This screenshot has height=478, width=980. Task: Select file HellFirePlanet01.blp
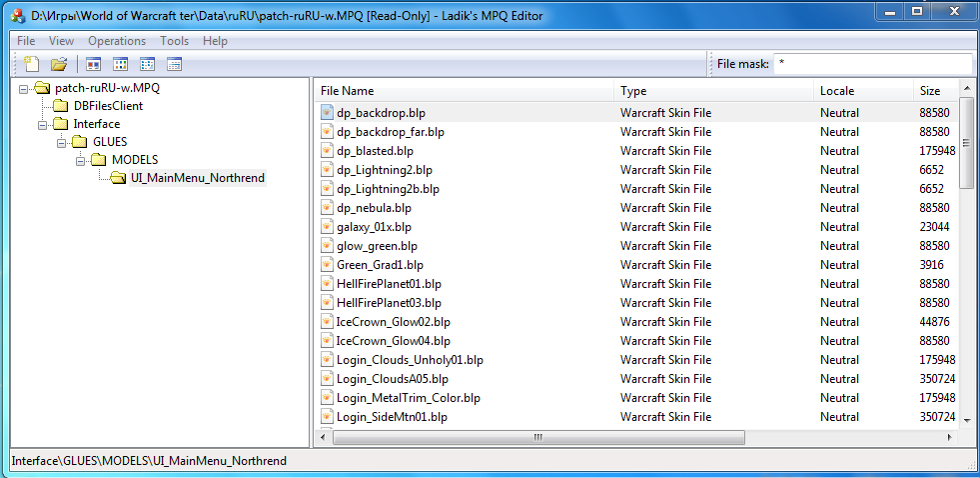pos(389,283)
